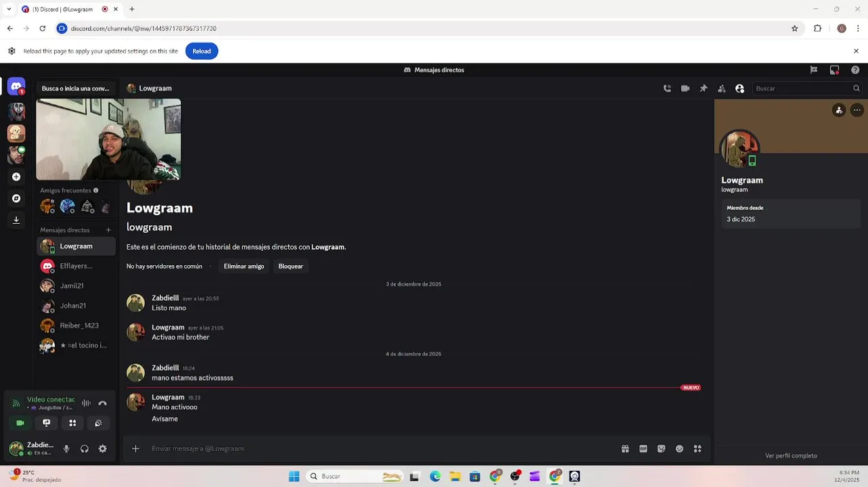The width and height of the screenshot is (868, 487).
Task: Disconnect from the voice call
Action: tap(103, 403)
